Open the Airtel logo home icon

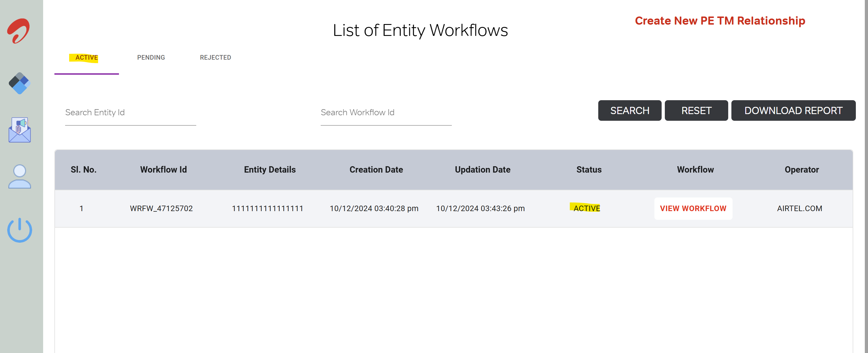(x=19, y=31)
